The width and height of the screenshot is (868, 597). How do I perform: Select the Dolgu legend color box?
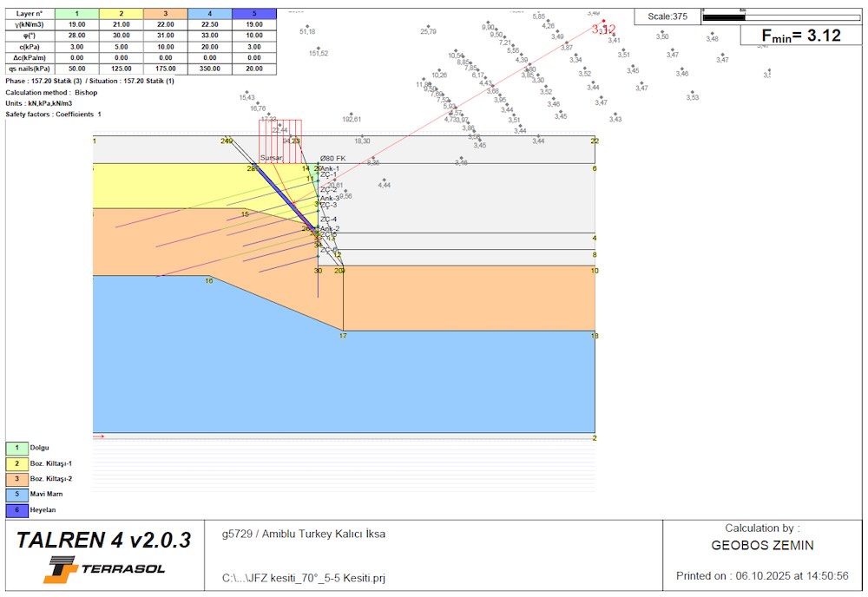coord(16,448)
